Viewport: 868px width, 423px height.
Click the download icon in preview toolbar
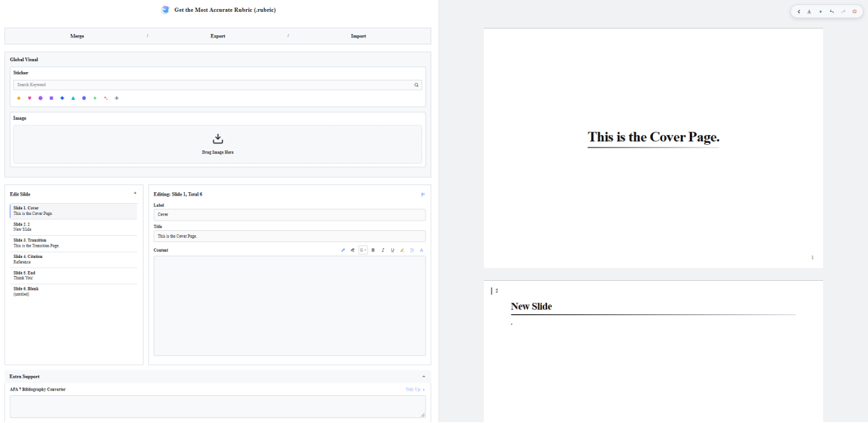[x=809, y=12]
